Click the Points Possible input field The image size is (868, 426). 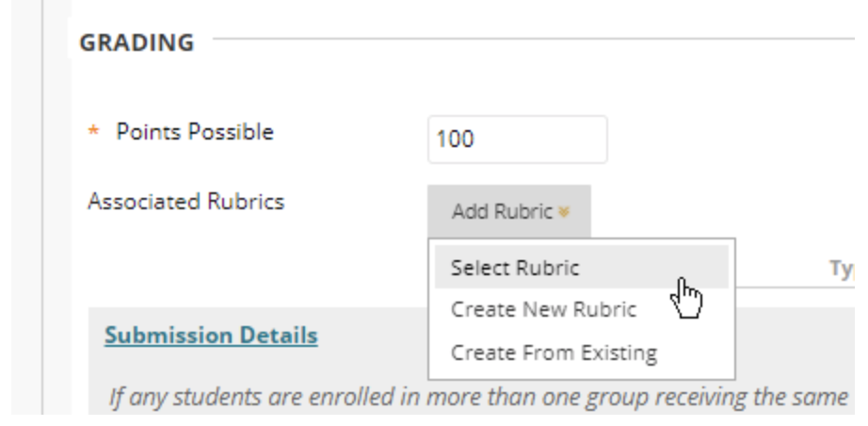tap(517, 139)
